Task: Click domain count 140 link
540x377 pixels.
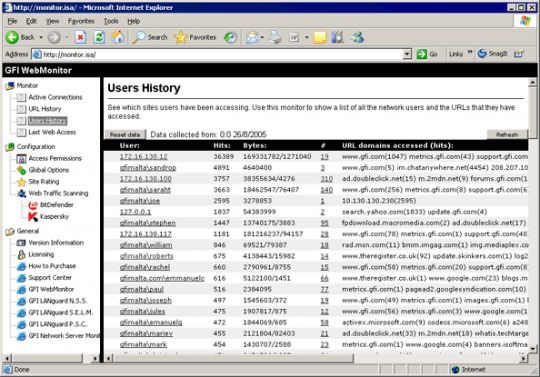Action: point(326,190)
